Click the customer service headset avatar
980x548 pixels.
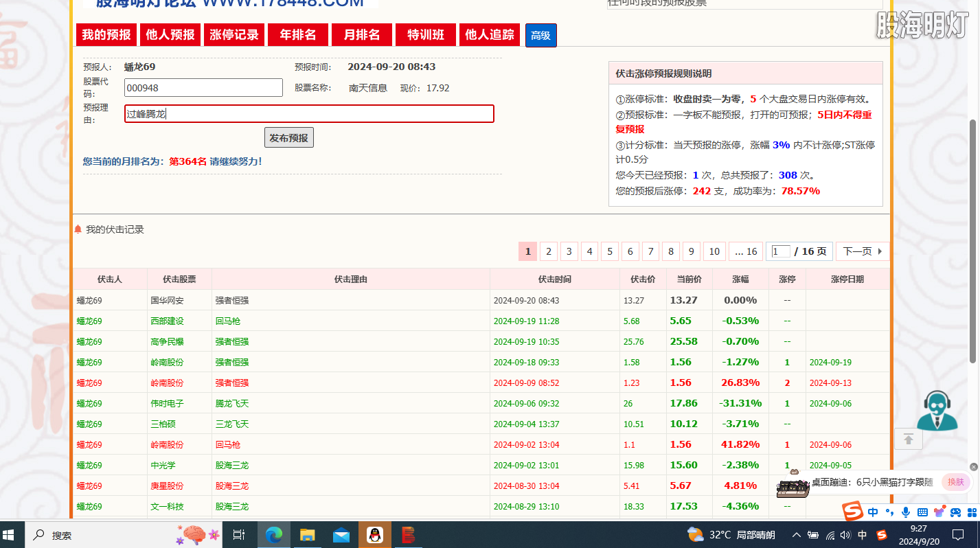click(937, 411)
